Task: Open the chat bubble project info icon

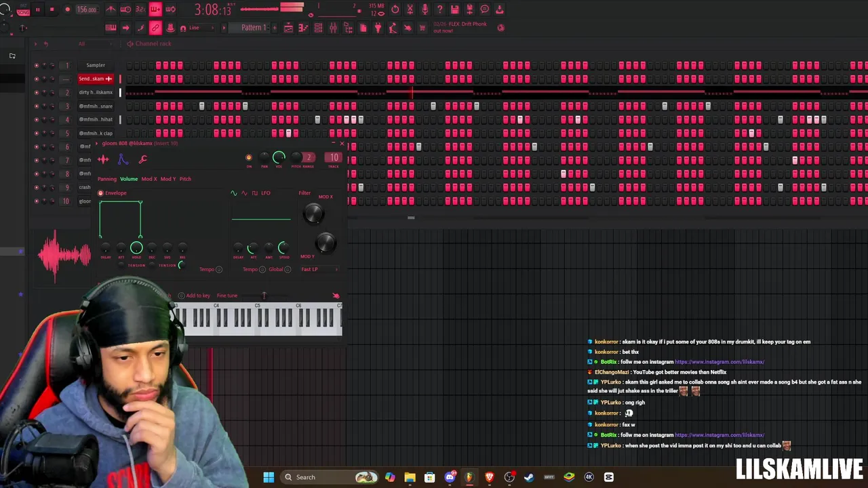Action: click(485, 9)
